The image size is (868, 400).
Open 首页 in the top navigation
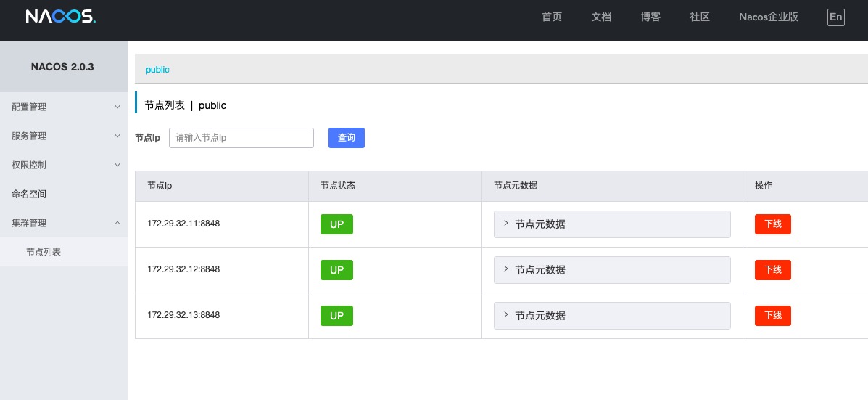click(551, 17)
